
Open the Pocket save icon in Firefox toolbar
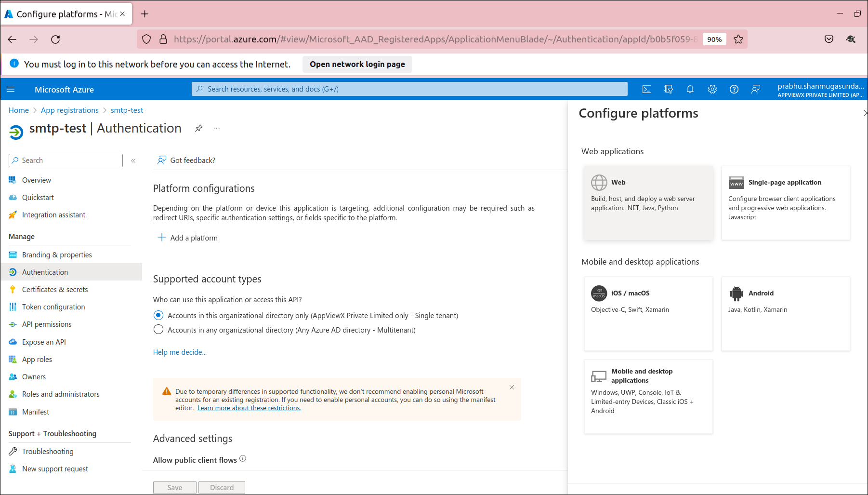(x=829, y=40)
